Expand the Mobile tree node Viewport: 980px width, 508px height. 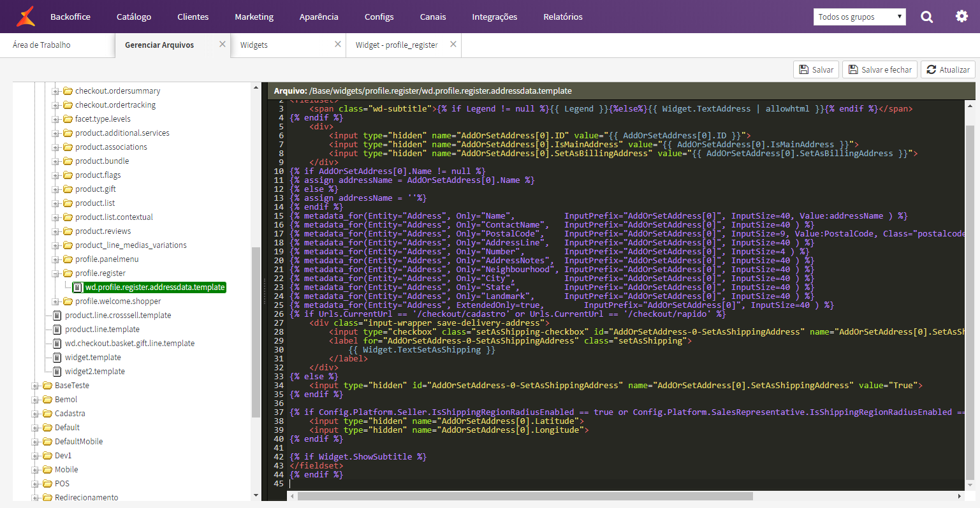pyautogui.click(x=35, y=470)
